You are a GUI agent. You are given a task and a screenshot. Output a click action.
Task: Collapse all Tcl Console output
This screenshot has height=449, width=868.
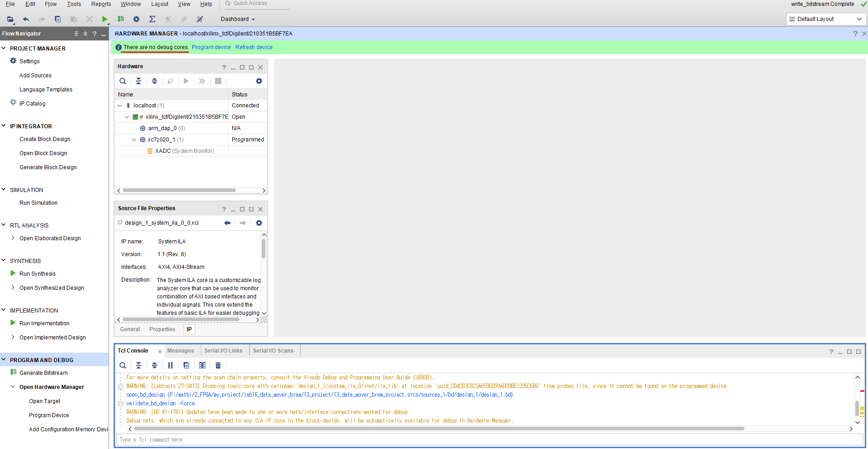pos(139,365)
